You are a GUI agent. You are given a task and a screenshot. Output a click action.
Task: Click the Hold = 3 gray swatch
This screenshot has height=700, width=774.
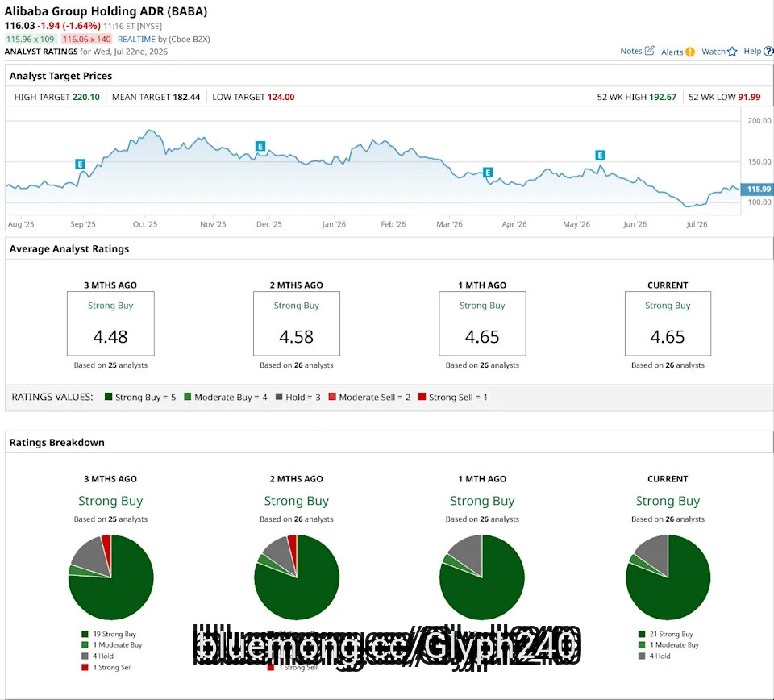[x=279, y=397]
